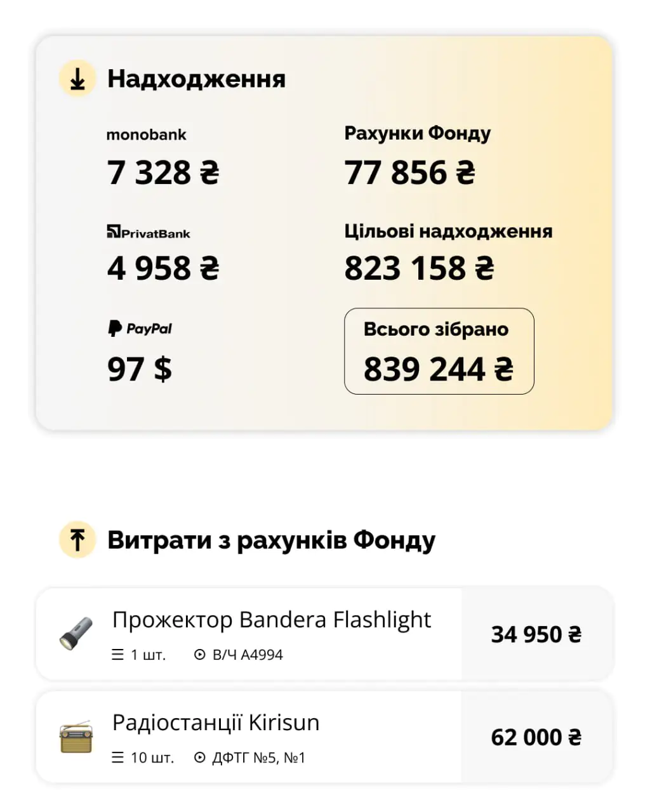Screen dimensions: 650x812
Task: Select the Радіостанції Kirisun title
Action: coord(216,723)
